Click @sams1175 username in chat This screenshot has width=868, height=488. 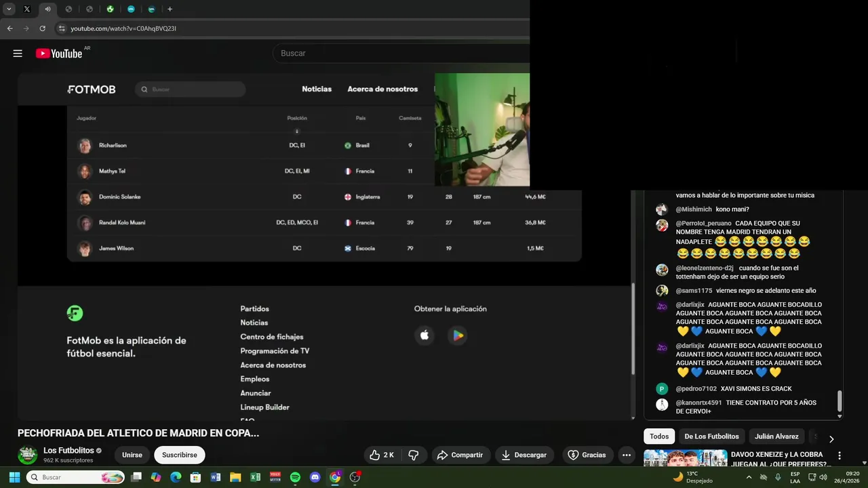click(694, 291)
